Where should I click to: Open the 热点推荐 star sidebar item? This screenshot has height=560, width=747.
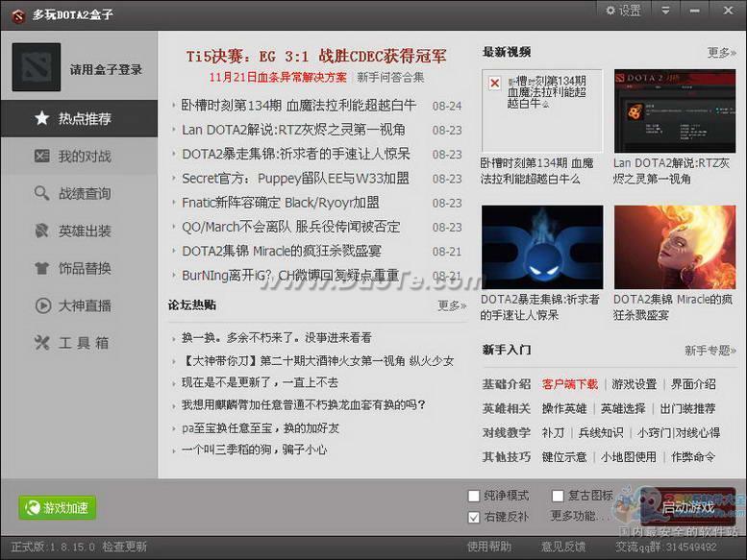79,118
